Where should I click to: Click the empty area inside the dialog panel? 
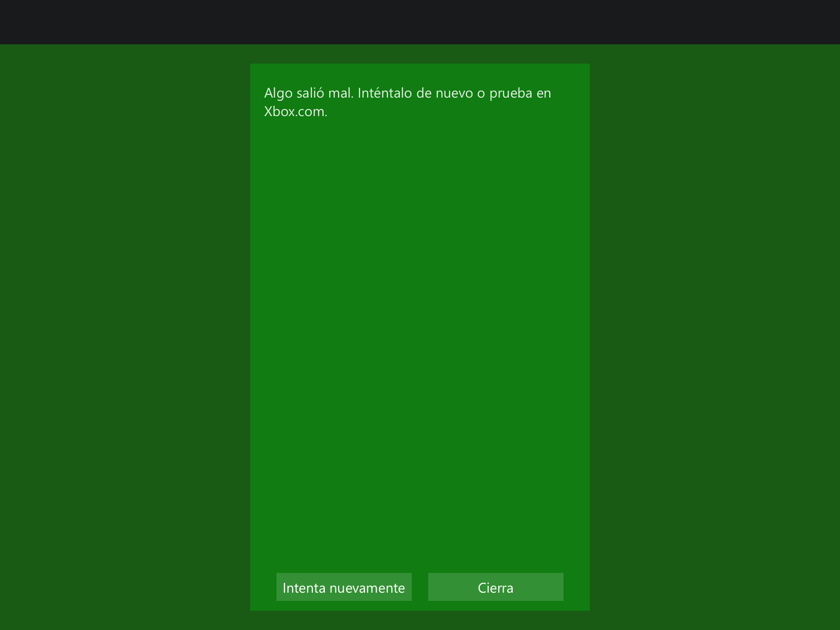click(420, 328)
